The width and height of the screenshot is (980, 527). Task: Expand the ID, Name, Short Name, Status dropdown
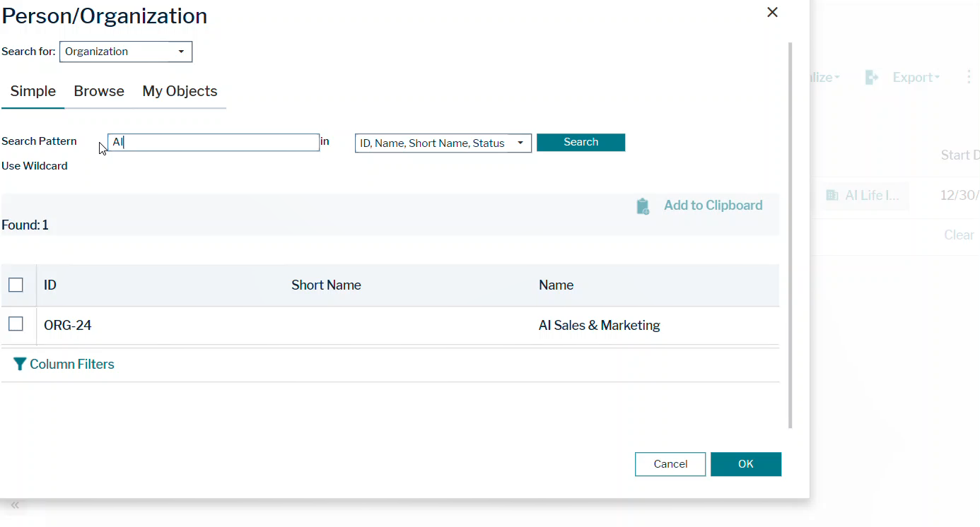point(443,143)
